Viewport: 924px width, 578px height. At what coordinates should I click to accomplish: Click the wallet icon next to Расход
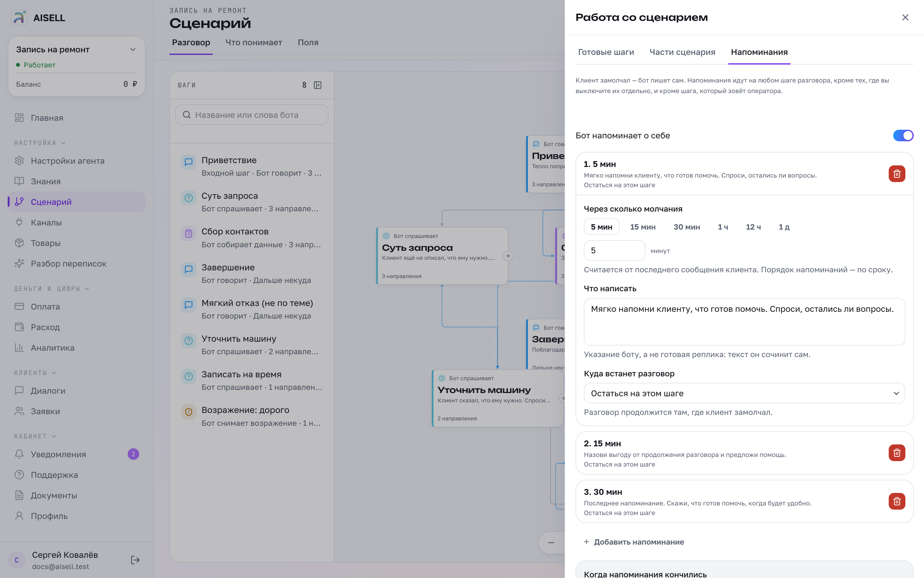tap(19, 327)
